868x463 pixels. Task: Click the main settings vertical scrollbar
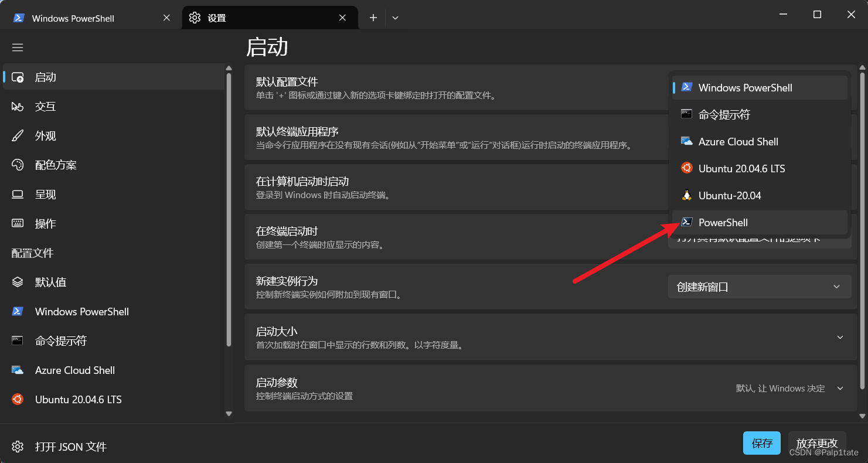point(862,230)
